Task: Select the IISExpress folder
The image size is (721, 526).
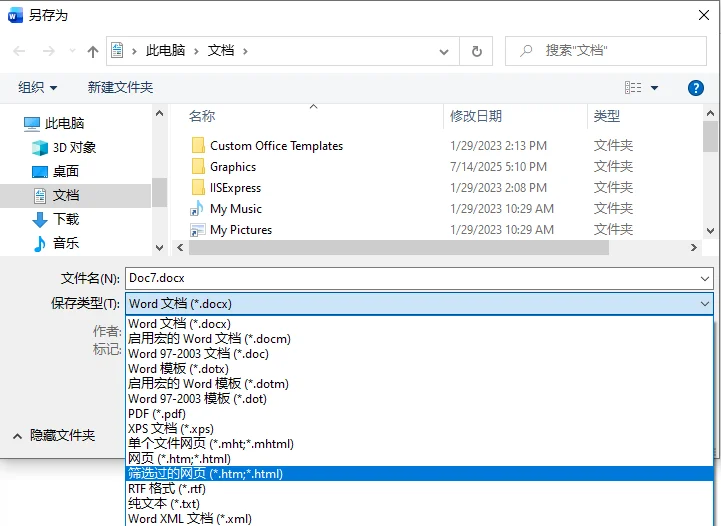Action: (x=235, y=188)
